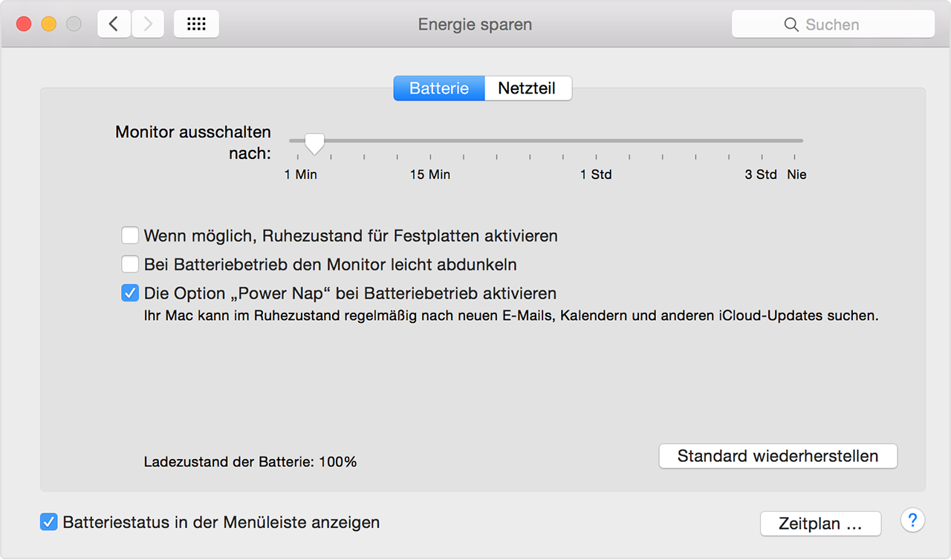Focus the Suchen search field

pyautogui.click(x=833, y=24)
